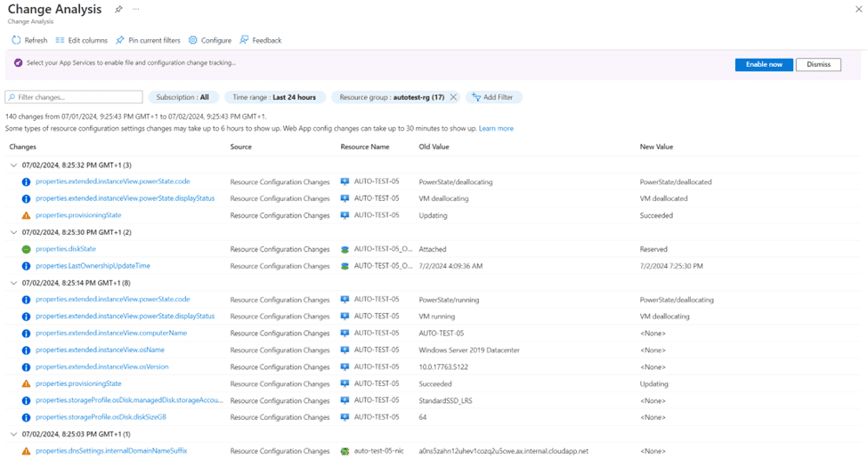Click the Enable now button
The height and width of the screenshot is (459, 868).
pos(764,64)
